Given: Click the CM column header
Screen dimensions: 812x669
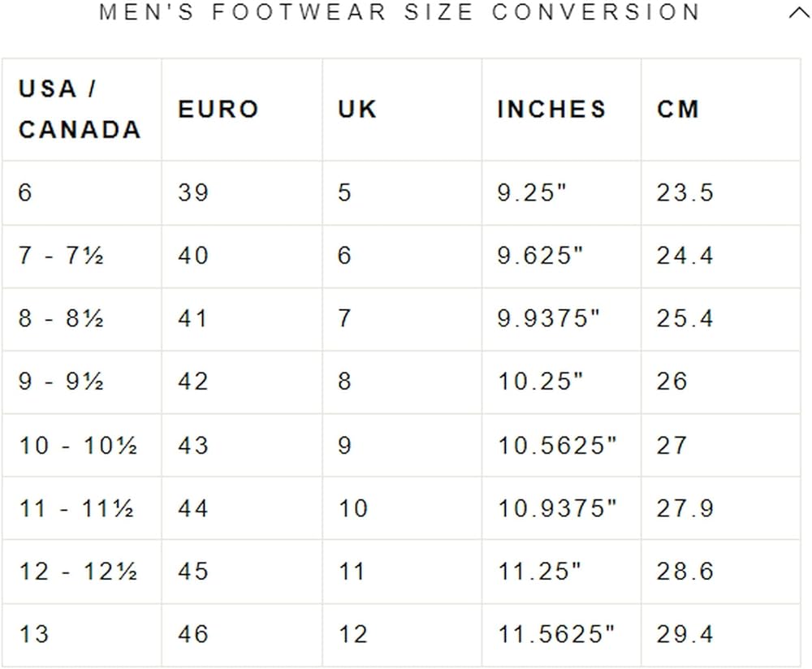Looking at the screenshot, I should click(678, 110).
